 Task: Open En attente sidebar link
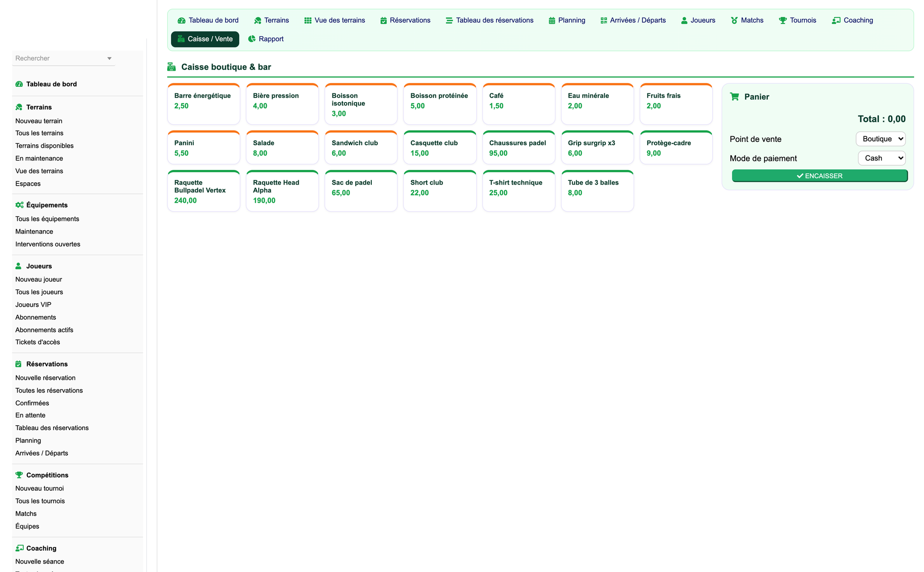pyautogui.click(x=30, y=415)
